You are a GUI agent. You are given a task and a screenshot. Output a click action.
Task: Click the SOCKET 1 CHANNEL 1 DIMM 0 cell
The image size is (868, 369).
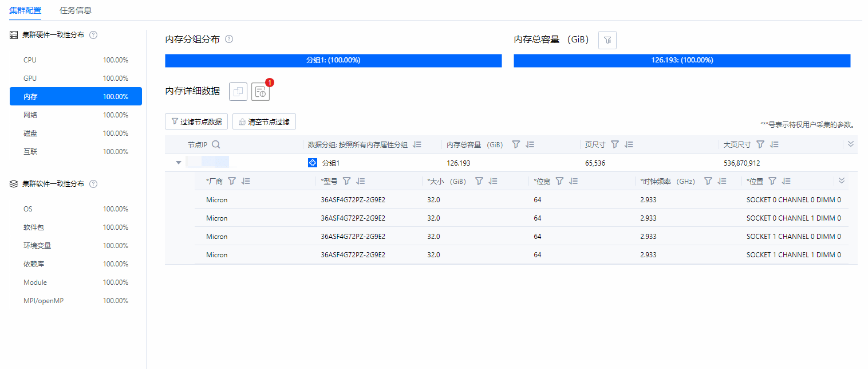click(794, 255)
